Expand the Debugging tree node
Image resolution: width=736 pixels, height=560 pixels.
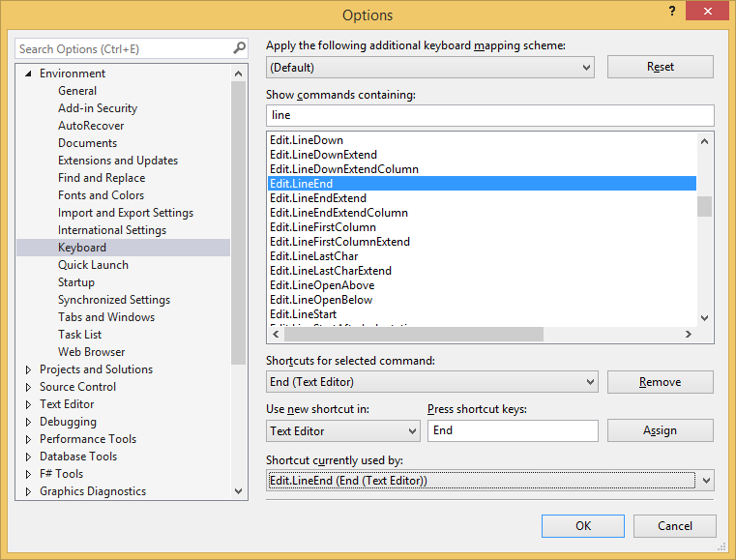coord(28,422)
